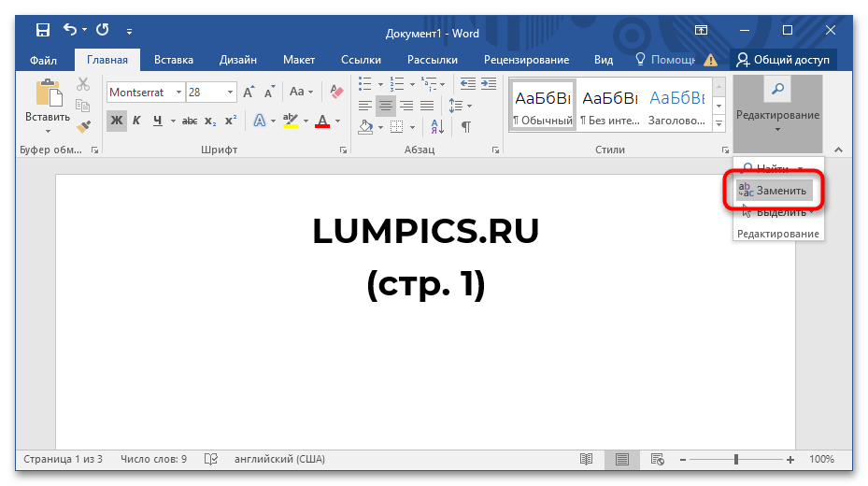
Task: Decrease font size with smaller A icon
Action: point(270,92)
